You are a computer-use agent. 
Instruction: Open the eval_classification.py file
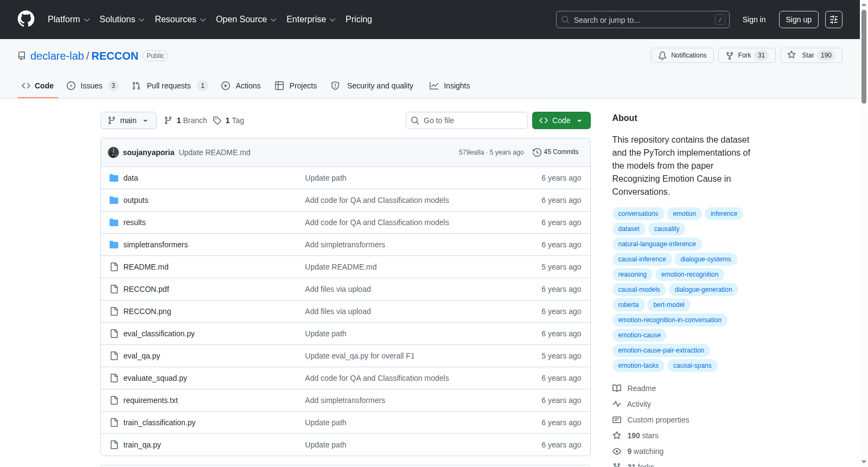click(159, 334)
